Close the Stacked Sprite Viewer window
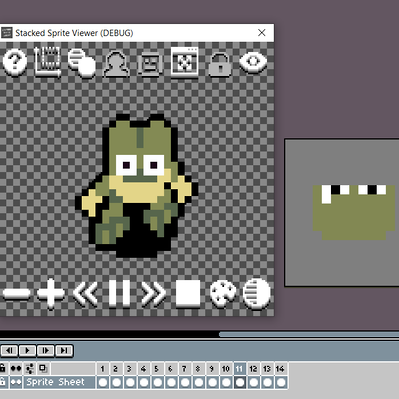399x399 pixels. [262, 33]
